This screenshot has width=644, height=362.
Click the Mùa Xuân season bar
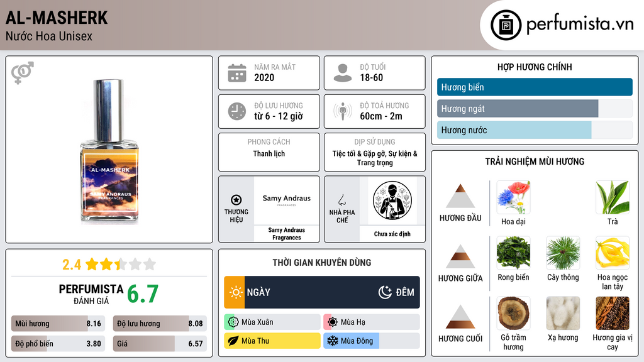click(x=272, y=322)
